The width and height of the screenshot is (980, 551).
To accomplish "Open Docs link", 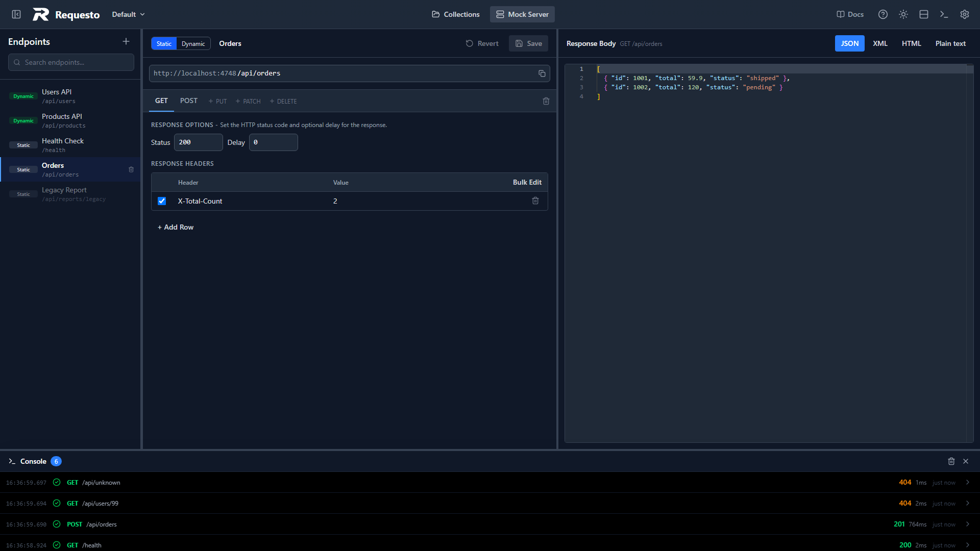I will coord(850,14).
